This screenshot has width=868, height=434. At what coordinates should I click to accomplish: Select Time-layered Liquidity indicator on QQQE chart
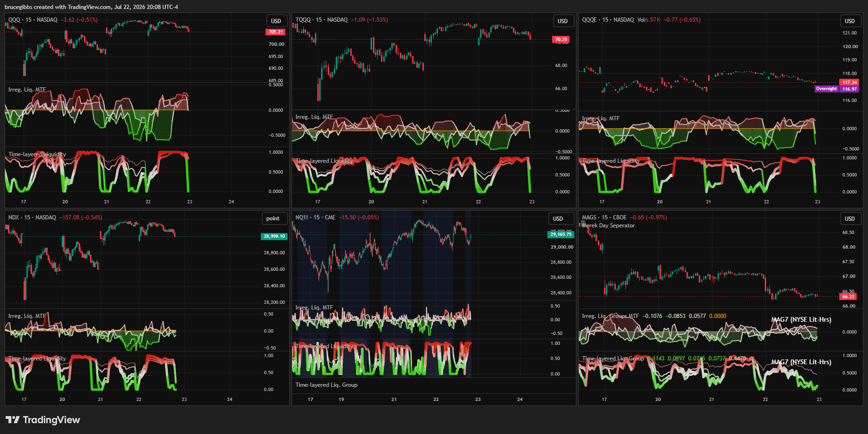click(611, 161)
